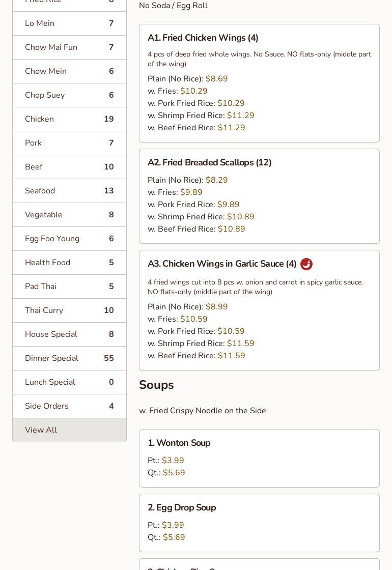Image resolution: width=392 pixels, height=570 pixels.
Task: Select the Thai Curry category
Action: (x=69, y=310)
